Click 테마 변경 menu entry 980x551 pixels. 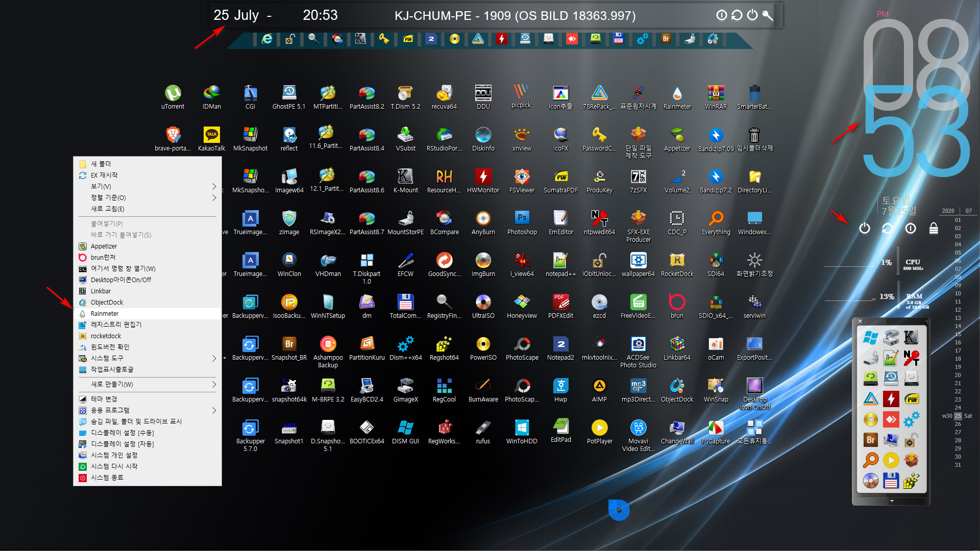pos(148,399)
